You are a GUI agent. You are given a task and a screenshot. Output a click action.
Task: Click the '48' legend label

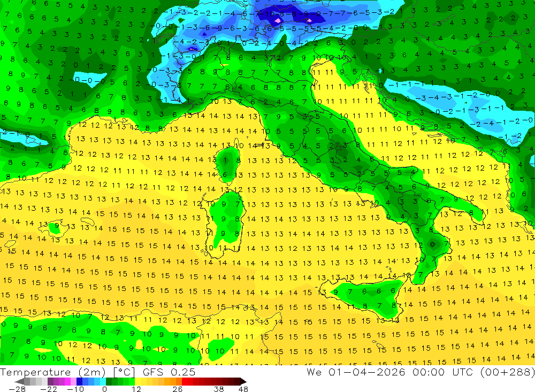[243, 389]
